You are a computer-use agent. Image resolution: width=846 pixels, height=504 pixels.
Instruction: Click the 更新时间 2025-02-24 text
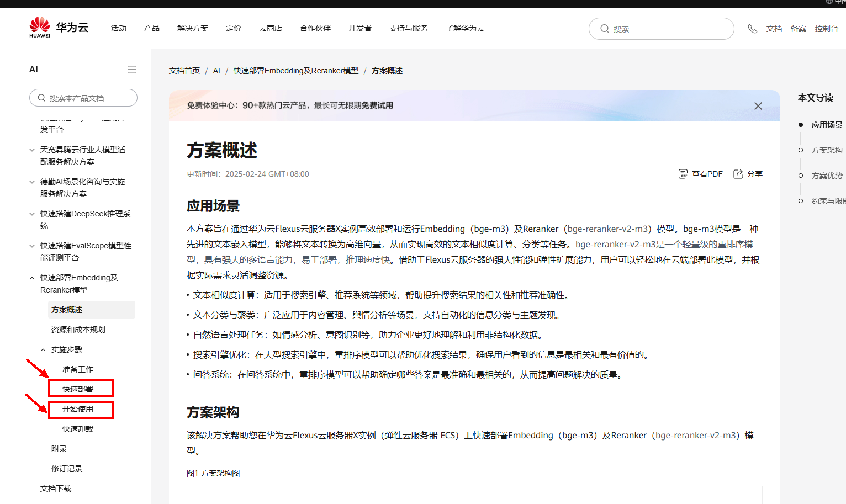pos(248,174)
